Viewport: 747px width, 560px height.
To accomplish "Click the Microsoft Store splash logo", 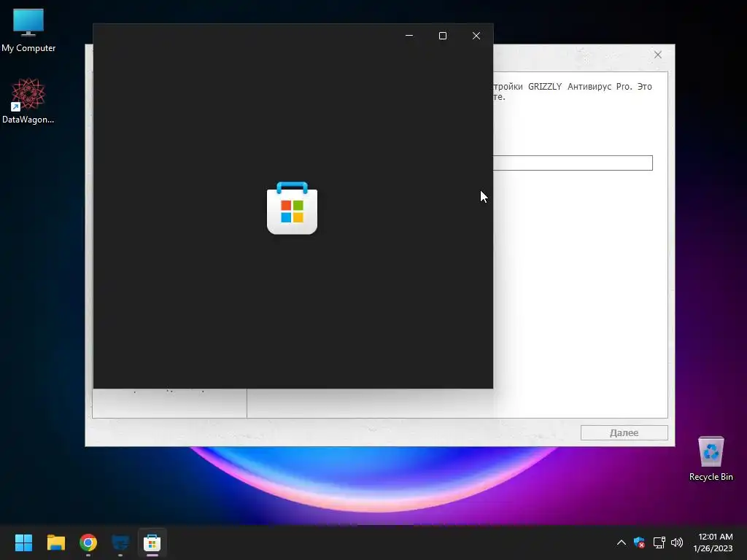I will (292, 208).
